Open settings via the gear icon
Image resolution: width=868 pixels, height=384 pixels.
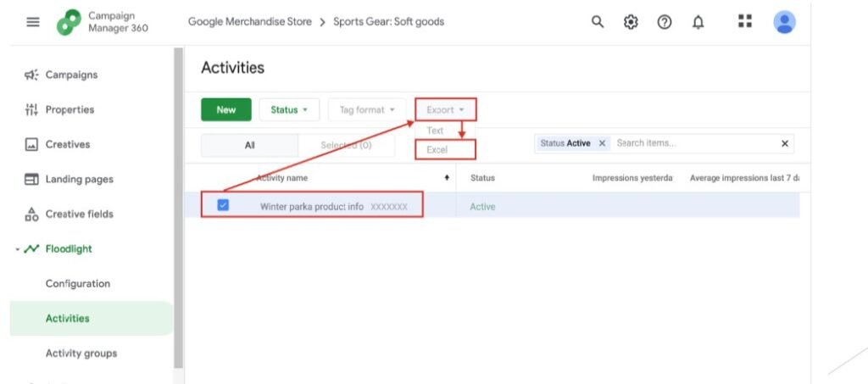pyautogui.click(x=631, y=22)
